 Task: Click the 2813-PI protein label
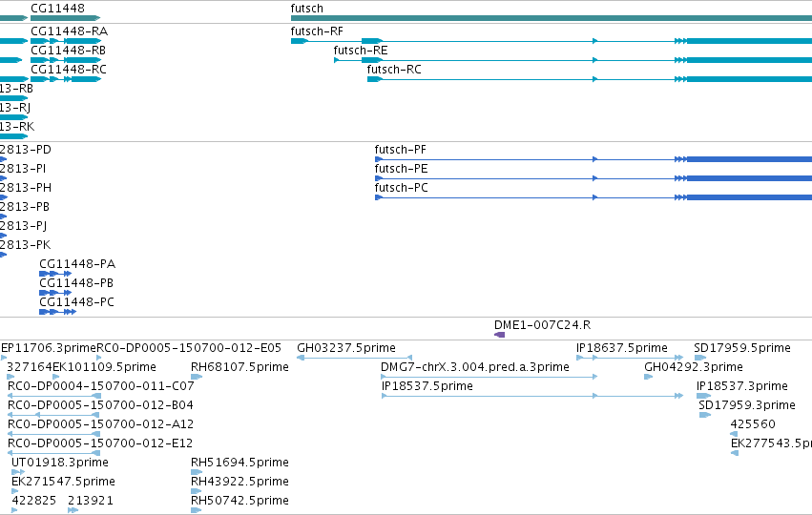tap(23, 169)
